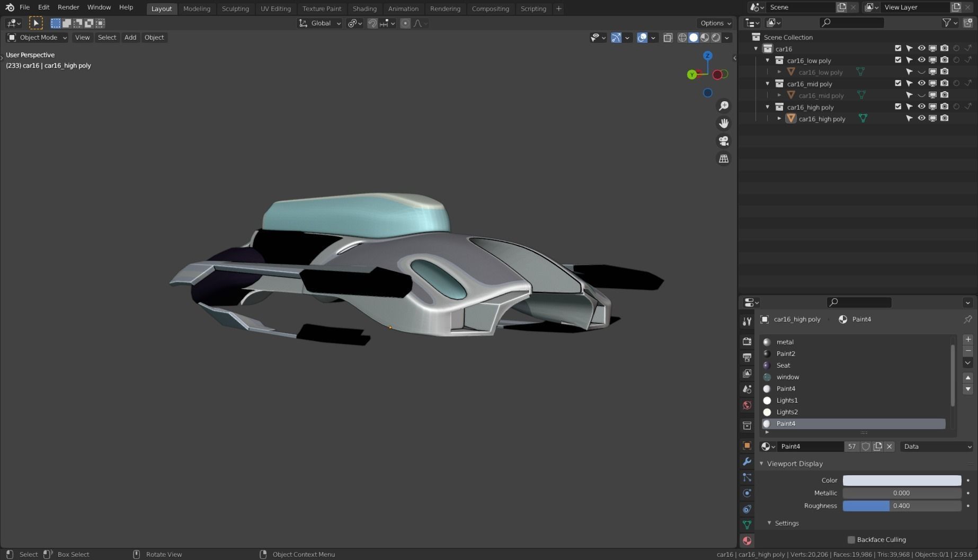Toggle fake user shield for Paint4
This screenshot has height=560, width=978.
[866, 447]
